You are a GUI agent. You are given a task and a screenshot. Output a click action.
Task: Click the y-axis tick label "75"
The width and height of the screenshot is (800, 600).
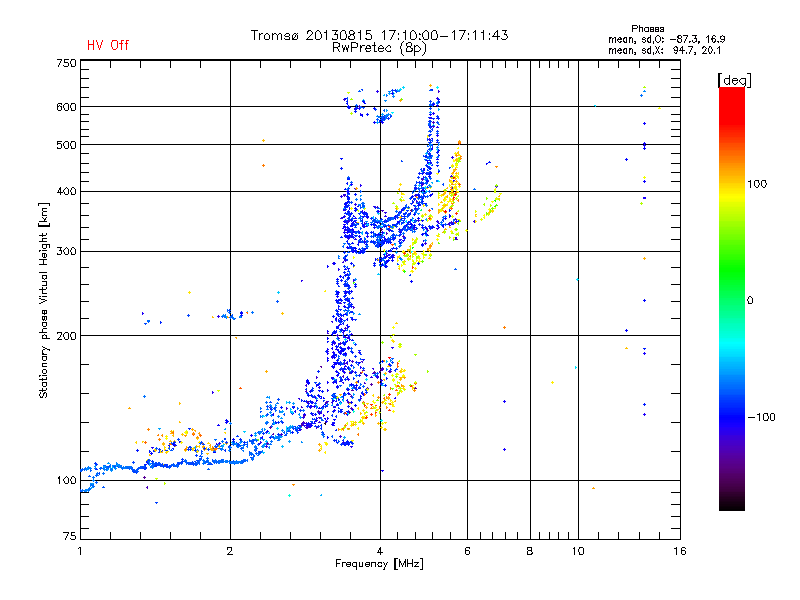tap(70, 536)
